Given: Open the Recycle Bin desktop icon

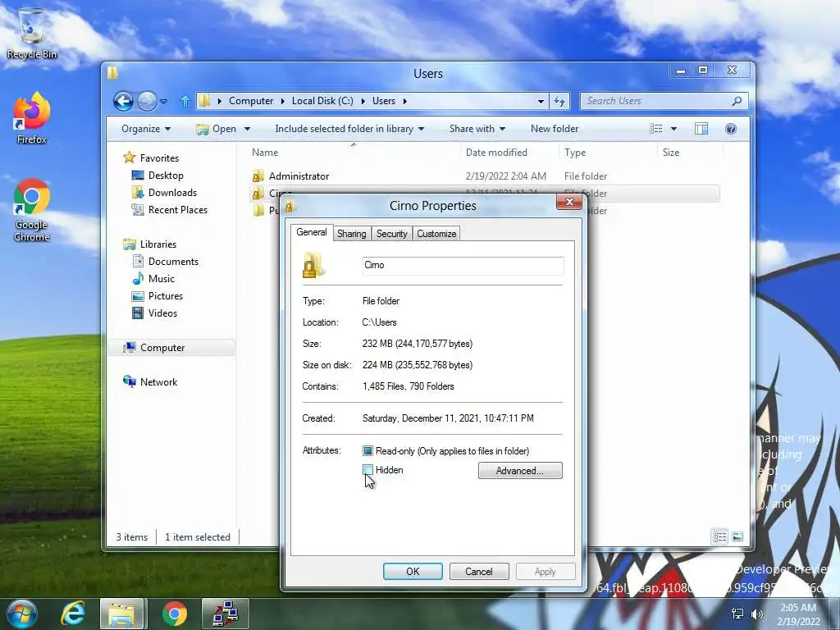Looking at the screenshot, I should tap(32, 33).
